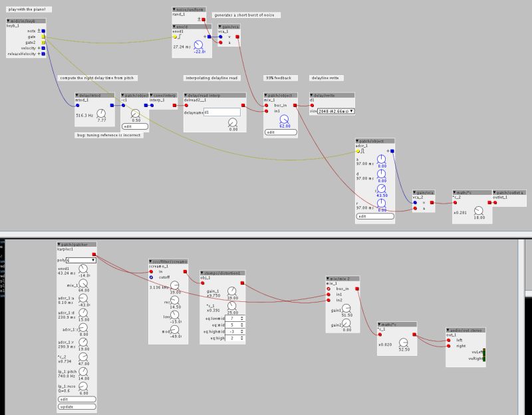This screenshot has width=532, height=415.
Task: Click the red output port of rand_1
Action: 203,19
